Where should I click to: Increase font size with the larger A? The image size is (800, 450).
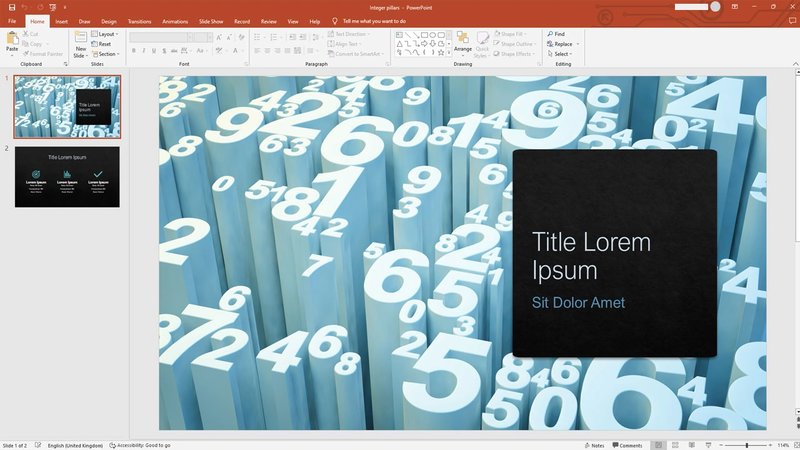point(219,37)
